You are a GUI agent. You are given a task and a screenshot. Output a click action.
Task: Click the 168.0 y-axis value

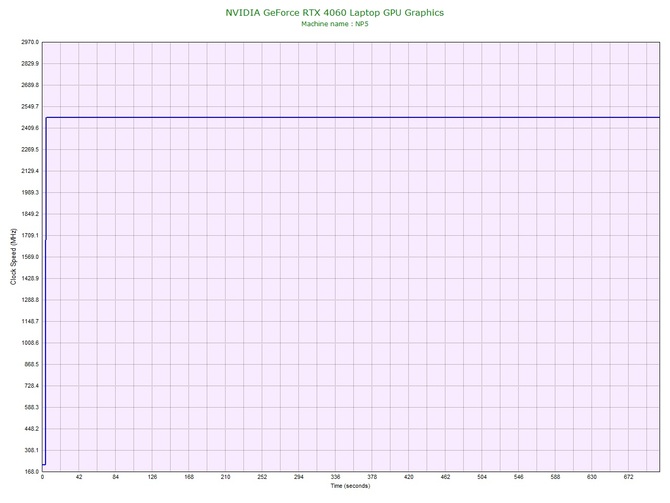pyautogui.click(x=31, y=472)
